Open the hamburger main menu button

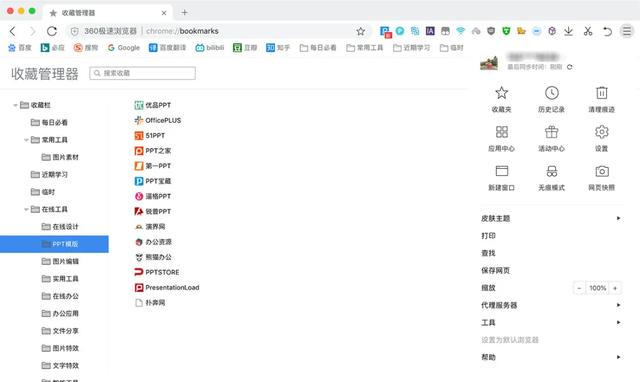click(x=627, y=31)
